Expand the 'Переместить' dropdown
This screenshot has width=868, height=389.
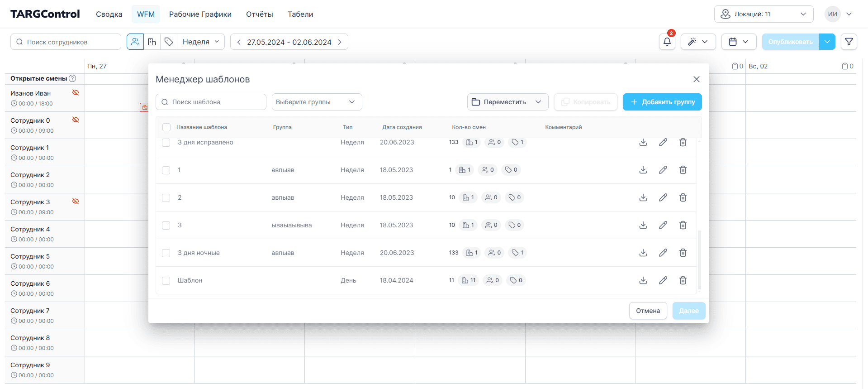coord(507,102)
